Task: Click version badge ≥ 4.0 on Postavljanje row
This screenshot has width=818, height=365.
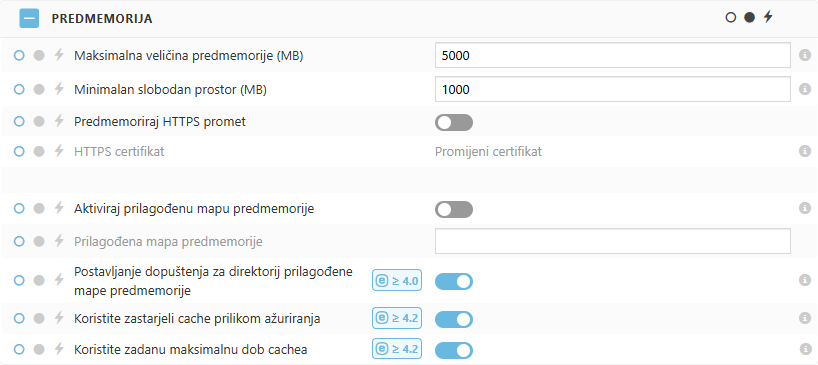Action: pos(397,281)
